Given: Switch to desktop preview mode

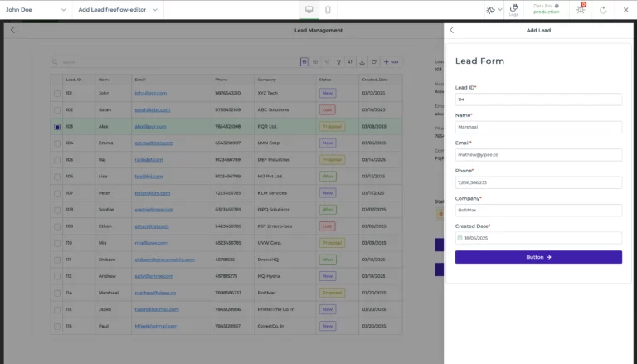Looking at the screenshot, I should click(x=309, y=10).
